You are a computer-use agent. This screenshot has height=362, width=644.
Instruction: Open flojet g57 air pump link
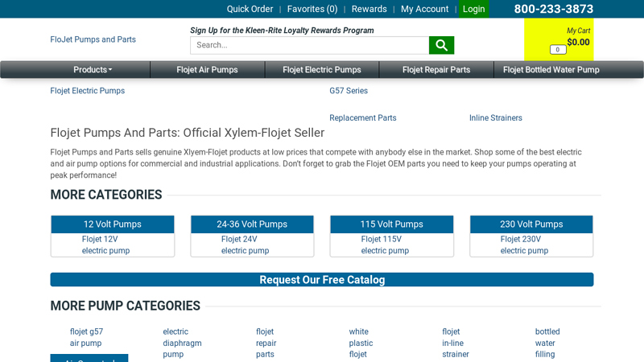[86, 337]
